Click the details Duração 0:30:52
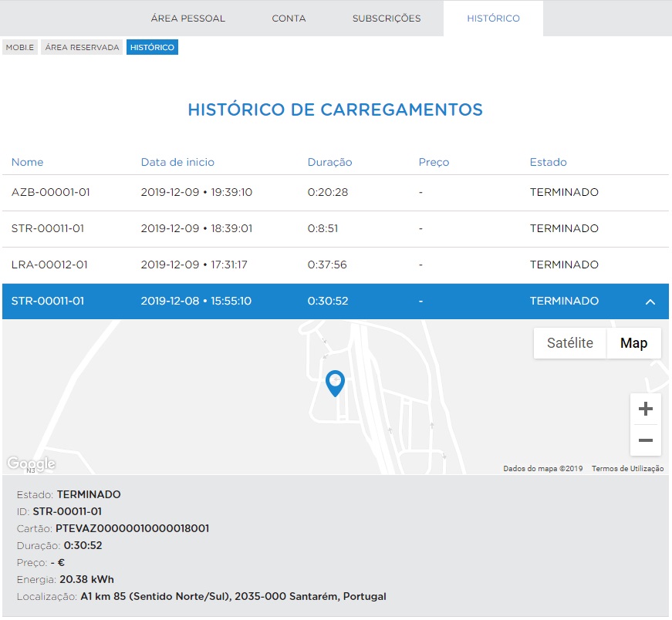This screenshot has width=672, height=620. (x=83, y=546)
